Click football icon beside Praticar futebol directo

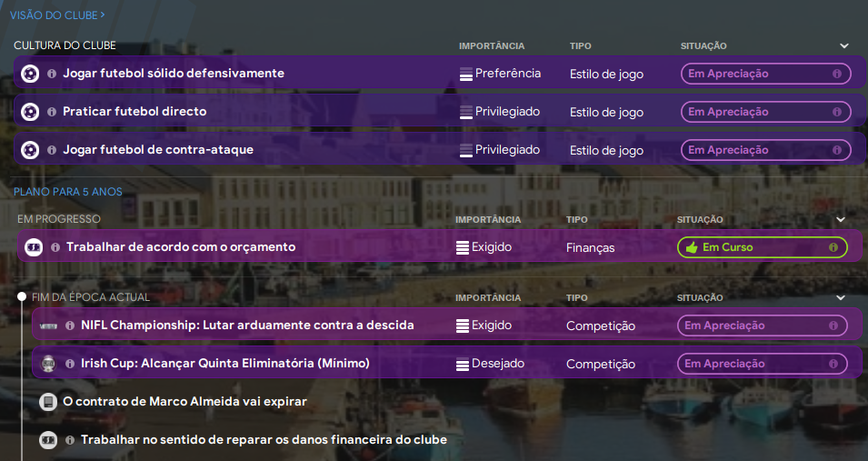pos(30,111)
